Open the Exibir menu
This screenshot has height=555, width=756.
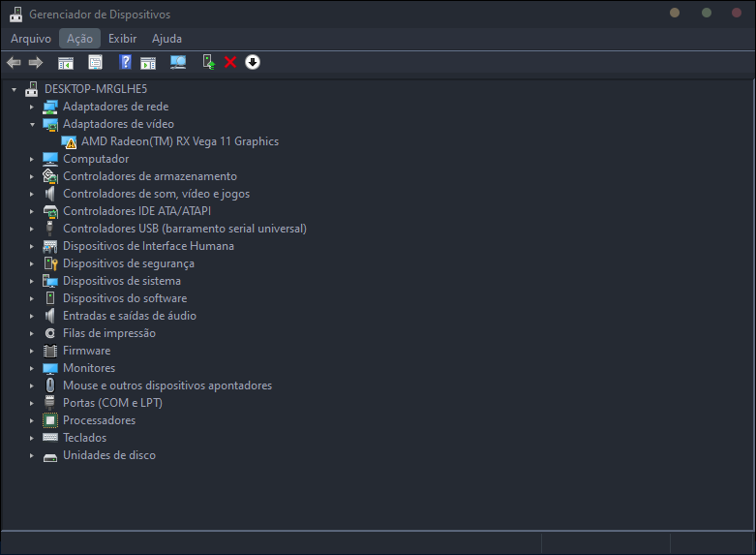click(x=123, y=39)
